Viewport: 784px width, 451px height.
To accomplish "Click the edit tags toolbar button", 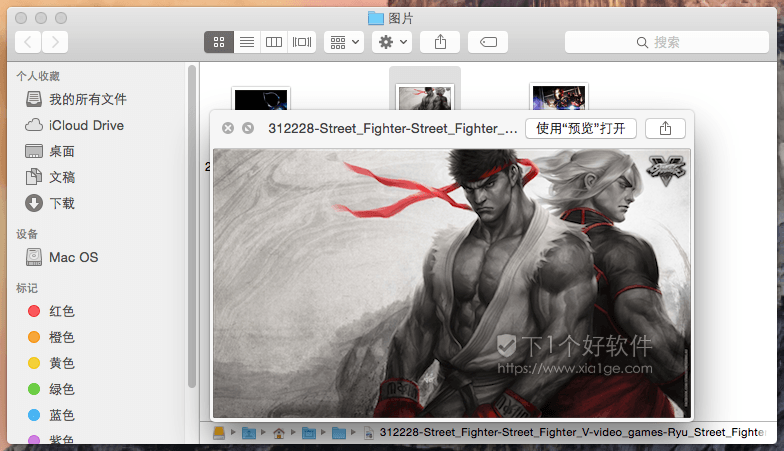I will tap(488, 42).
